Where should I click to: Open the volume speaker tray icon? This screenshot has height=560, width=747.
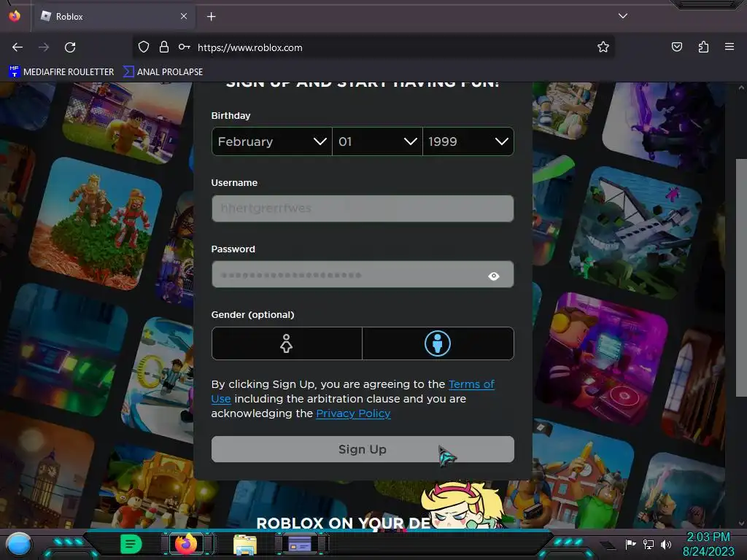pyautogui.click(x=665, y=544)
